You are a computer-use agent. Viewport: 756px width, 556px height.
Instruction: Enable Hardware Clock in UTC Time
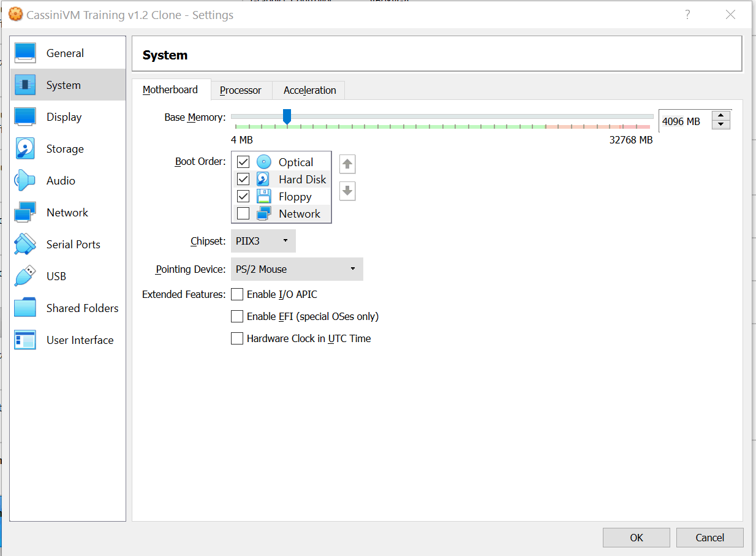[x=237, y=338]
